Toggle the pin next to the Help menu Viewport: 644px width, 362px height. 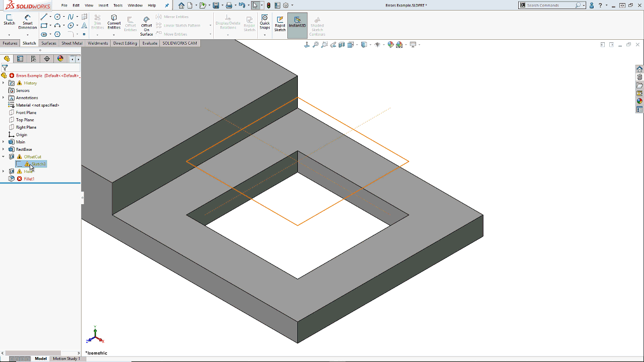click(167, 5)
